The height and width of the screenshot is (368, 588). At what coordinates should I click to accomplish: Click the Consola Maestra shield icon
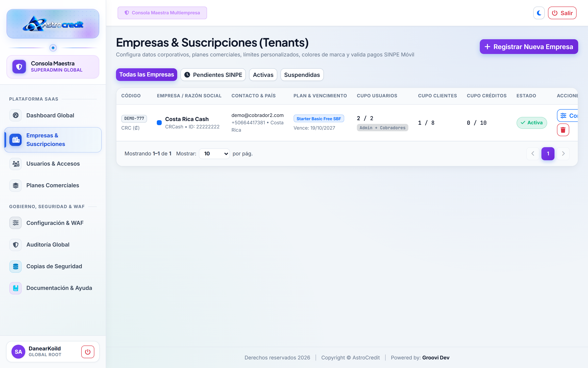click(x=19, y=67)
